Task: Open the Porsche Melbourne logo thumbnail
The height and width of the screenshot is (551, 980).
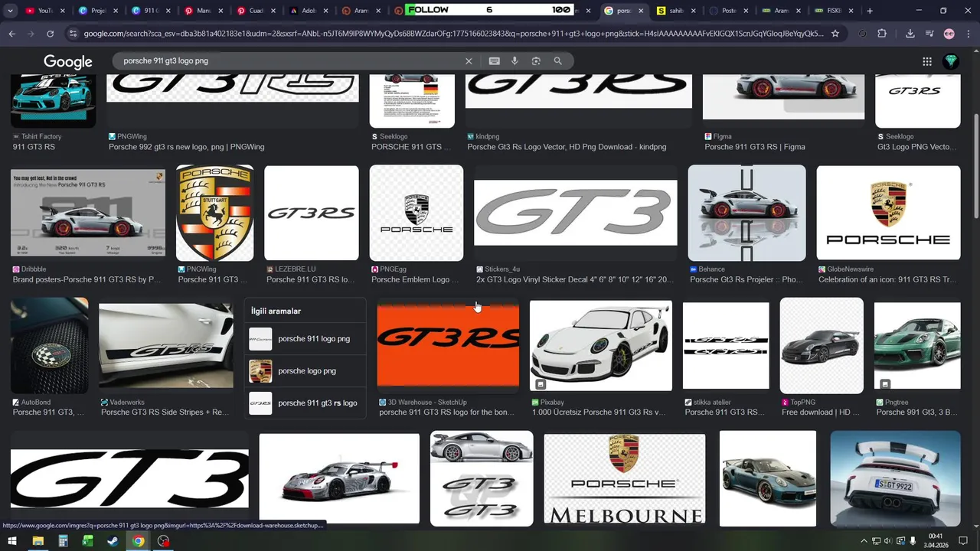Action: [625, 479]
